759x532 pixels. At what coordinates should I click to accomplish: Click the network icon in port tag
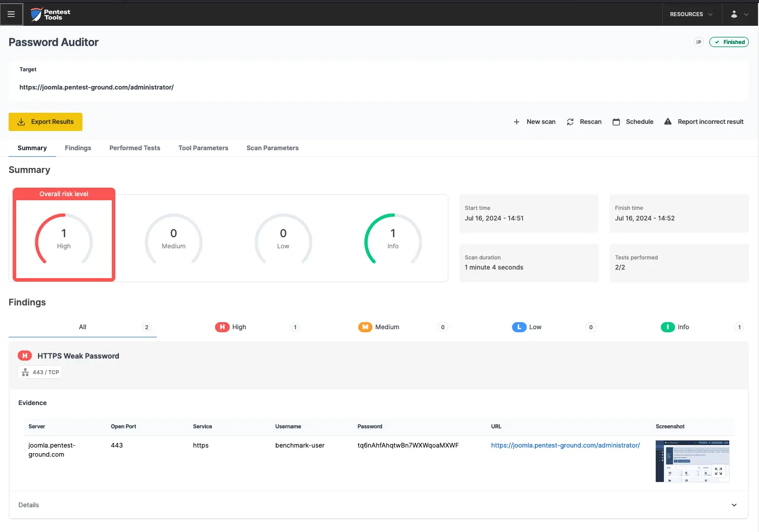25,372
